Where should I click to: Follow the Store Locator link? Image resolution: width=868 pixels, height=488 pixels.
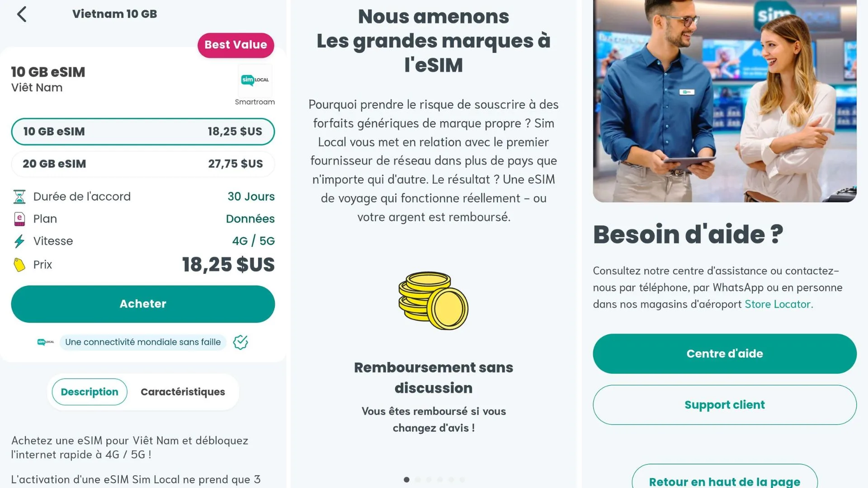[778, 305]
